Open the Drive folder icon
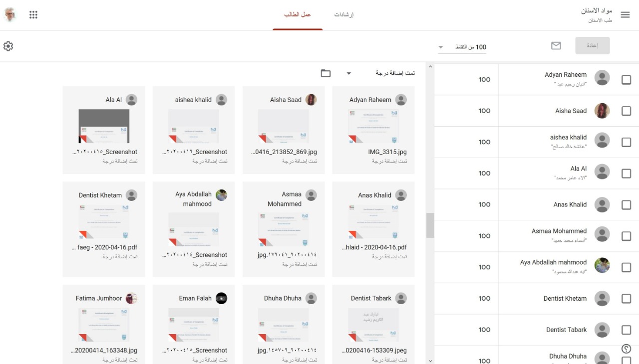The height and width of the screenshot is (364, 639). (325, 73)
